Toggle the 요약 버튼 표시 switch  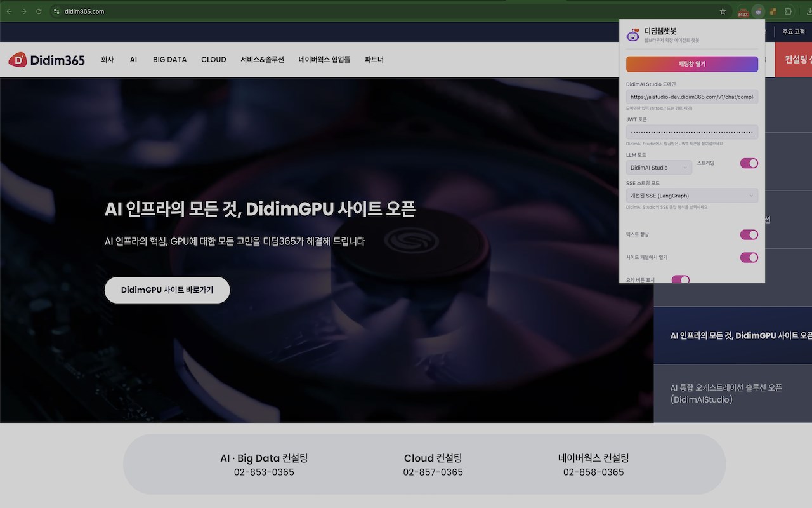tap(681, 279)
